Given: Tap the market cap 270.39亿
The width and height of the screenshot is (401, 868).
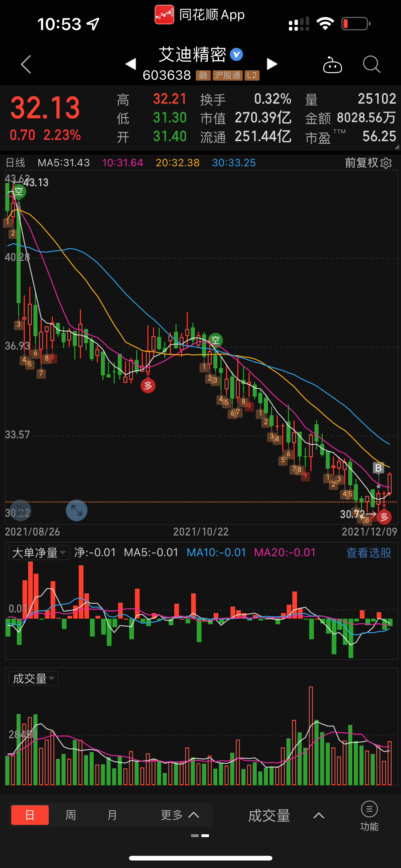Looking at the screenshot, I should click(263, 118).
